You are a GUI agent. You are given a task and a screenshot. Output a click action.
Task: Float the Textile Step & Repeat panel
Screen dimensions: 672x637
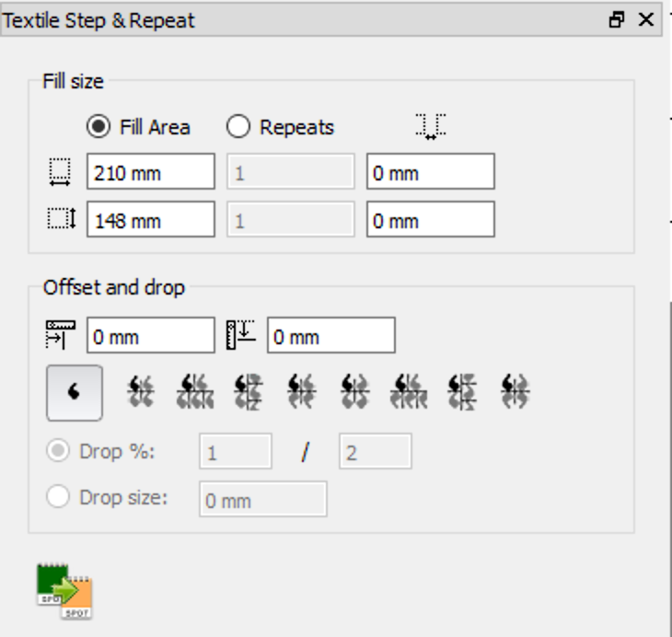(617, 19)
